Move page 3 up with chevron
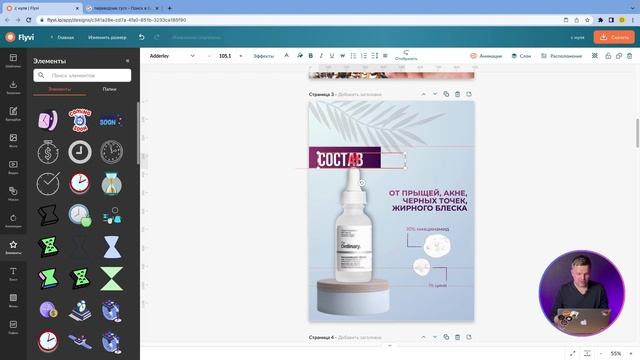Viewport: 640px width, 360px height. pos(423,94)
